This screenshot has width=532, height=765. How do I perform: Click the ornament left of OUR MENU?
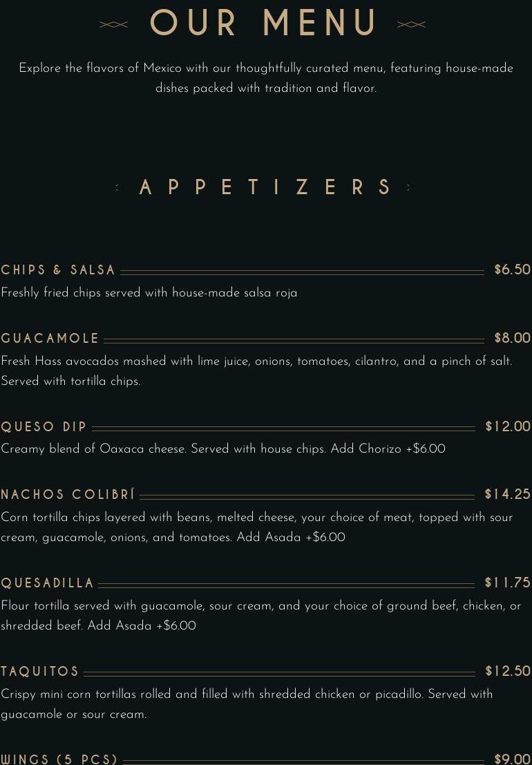(113, 24)
